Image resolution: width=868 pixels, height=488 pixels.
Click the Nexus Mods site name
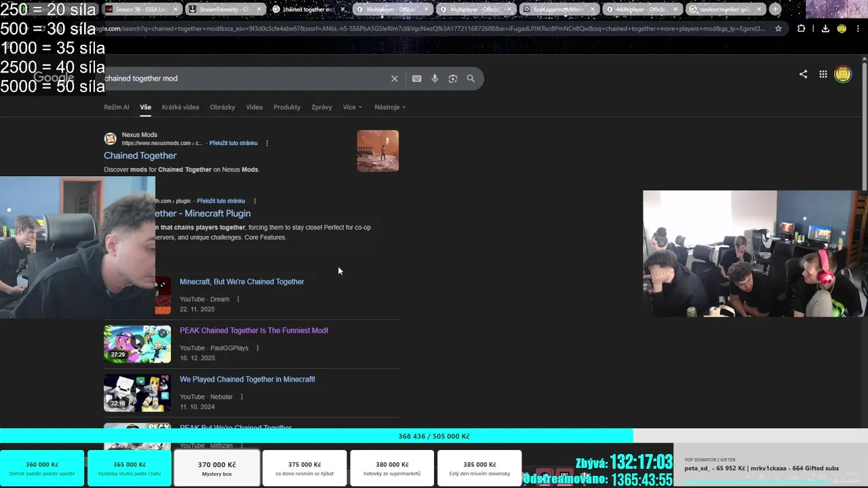(140, 135)
